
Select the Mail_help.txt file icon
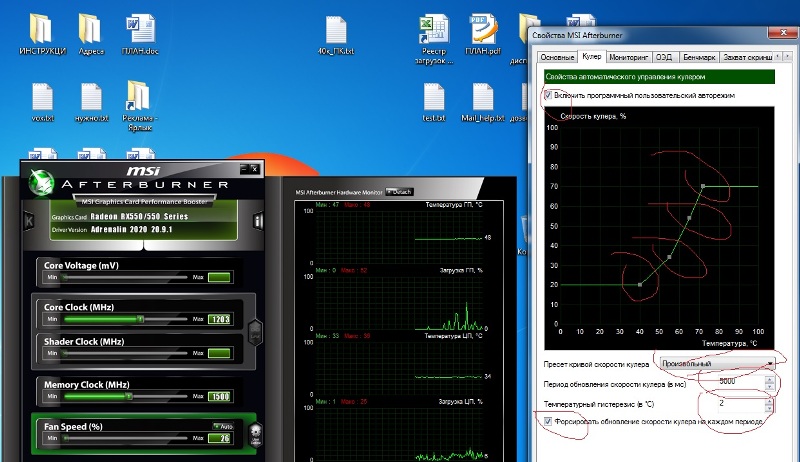(x=483, y=102)
